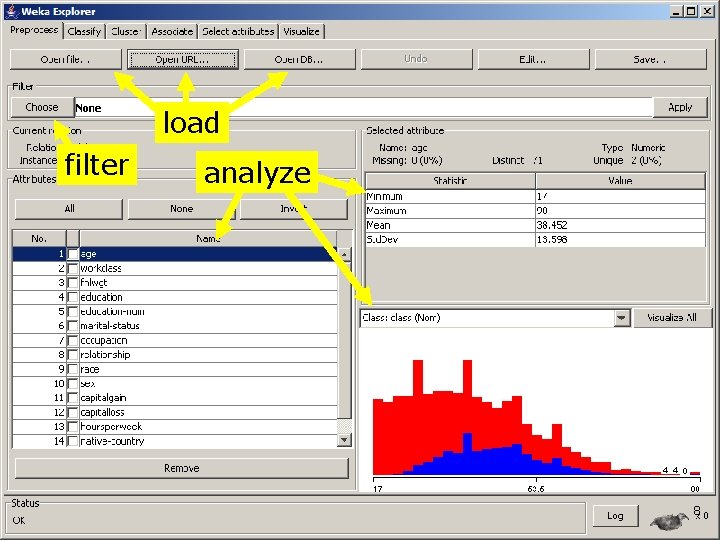This screenshot has width=720, height=540.
Task: Tick the checkbox for workclass
Action: pos(73,268)
